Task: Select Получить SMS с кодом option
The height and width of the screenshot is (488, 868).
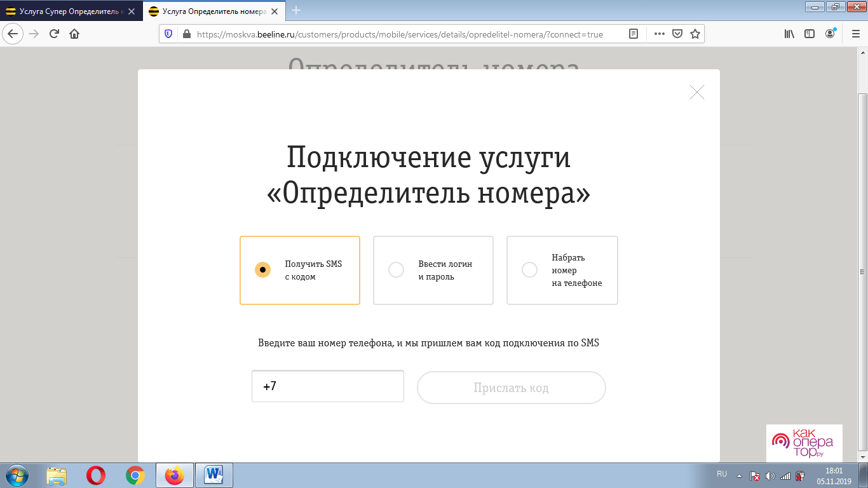Action: (300, 271)
